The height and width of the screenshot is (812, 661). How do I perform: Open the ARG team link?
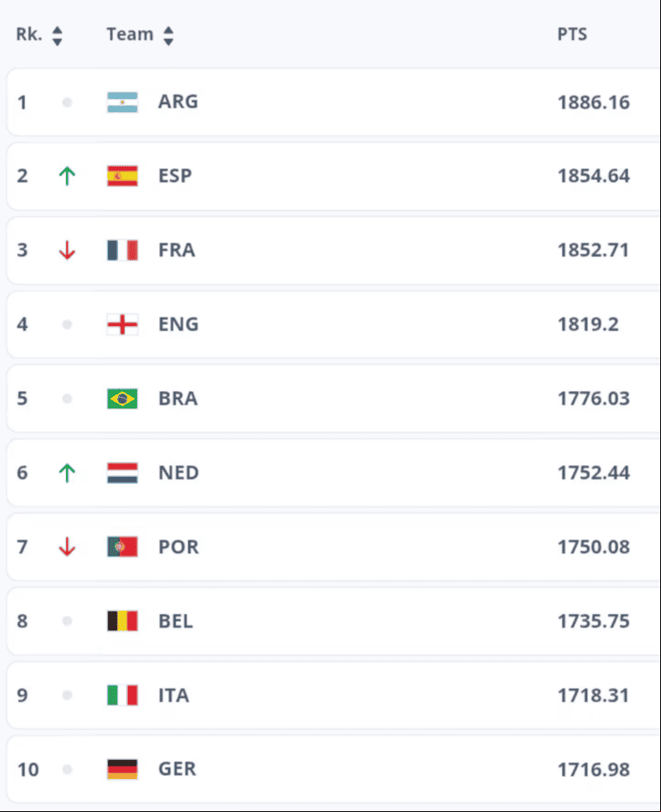178,101
